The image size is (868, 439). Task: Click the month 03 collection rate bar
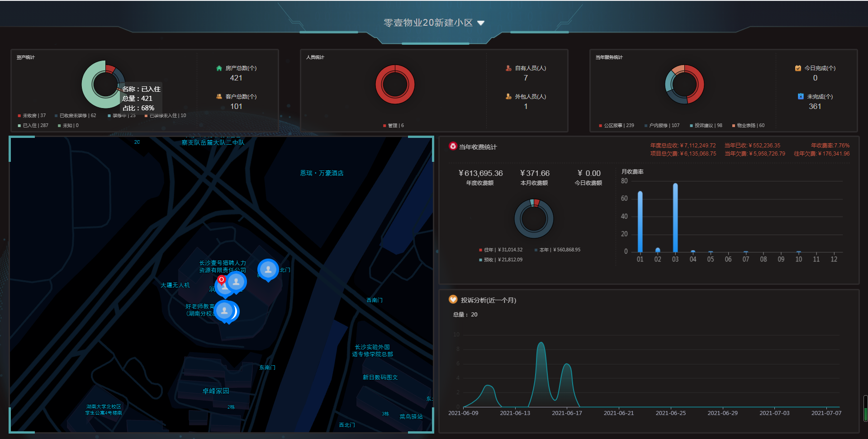(x=675, y=217)
